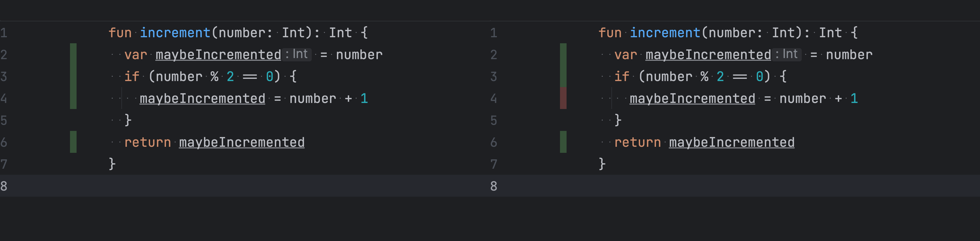Click the red coverage marker in the gutter
Image resolution: width=980 pixels, height=241 pixels.
coord(563,98)
